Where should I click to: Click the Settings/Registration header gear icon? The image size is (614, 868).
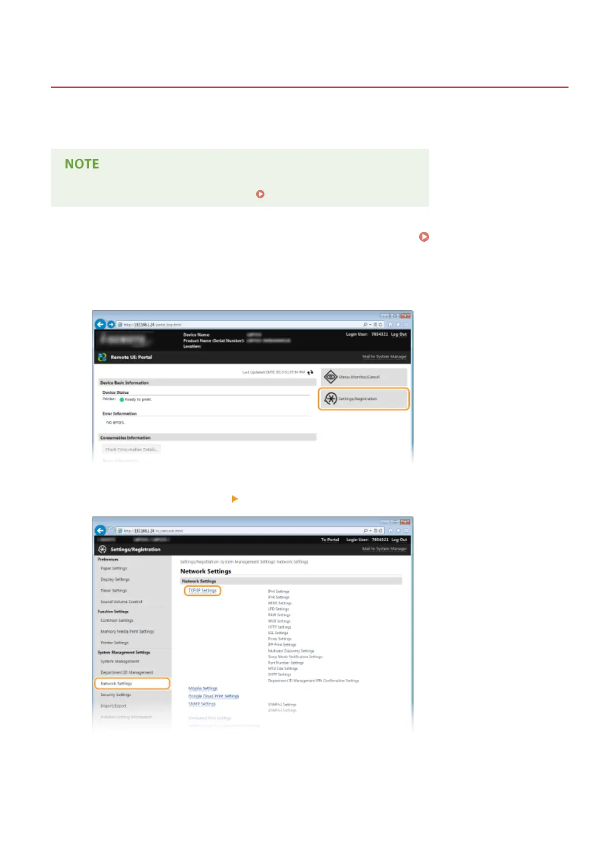(x=102, y=549)
